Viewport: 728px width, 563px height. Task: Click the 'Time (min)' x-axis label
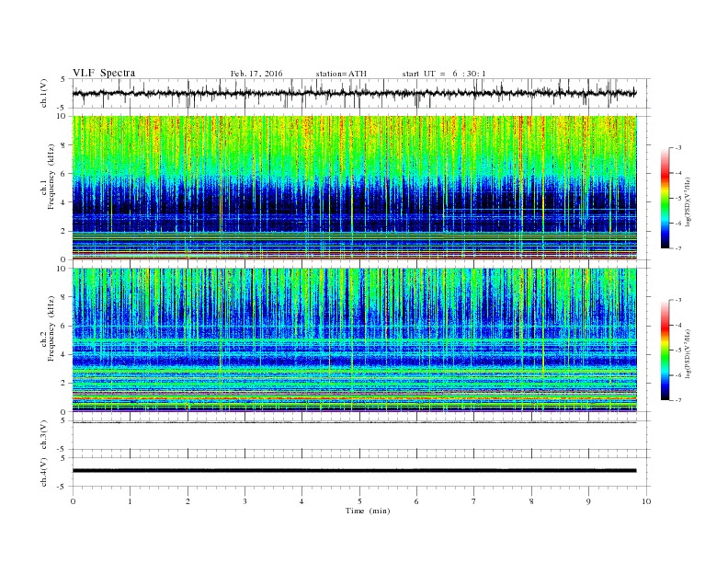pyautogui.click(x=368, y=511)
